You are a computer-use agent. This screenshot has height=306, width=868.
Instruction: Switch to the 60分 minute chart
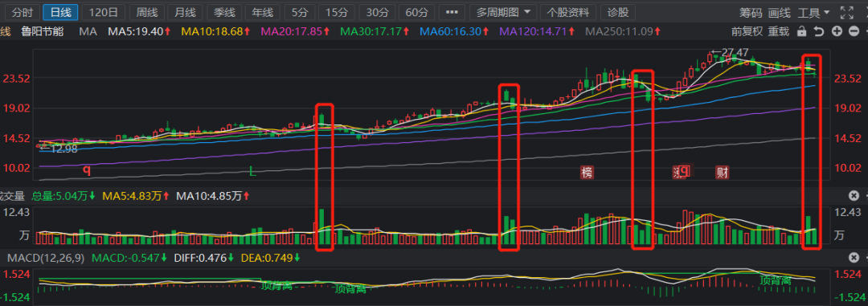pos(417,12)
